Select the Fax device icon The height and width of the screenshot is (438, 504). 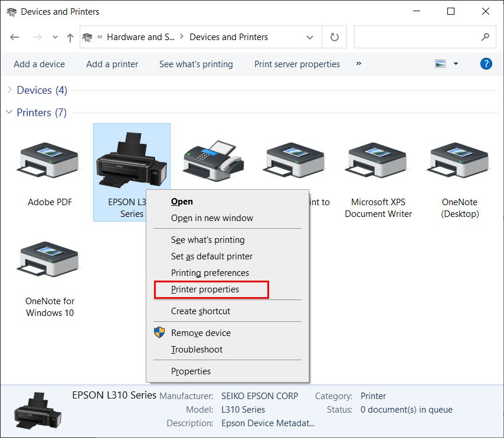click(214, 160)
